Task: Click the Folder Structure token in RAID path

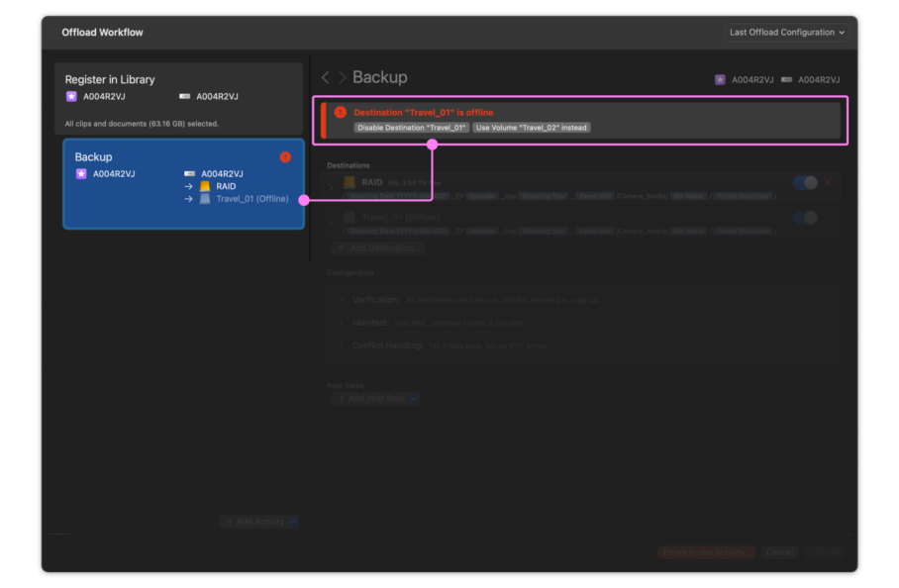Action: click(x=743, y=197)
